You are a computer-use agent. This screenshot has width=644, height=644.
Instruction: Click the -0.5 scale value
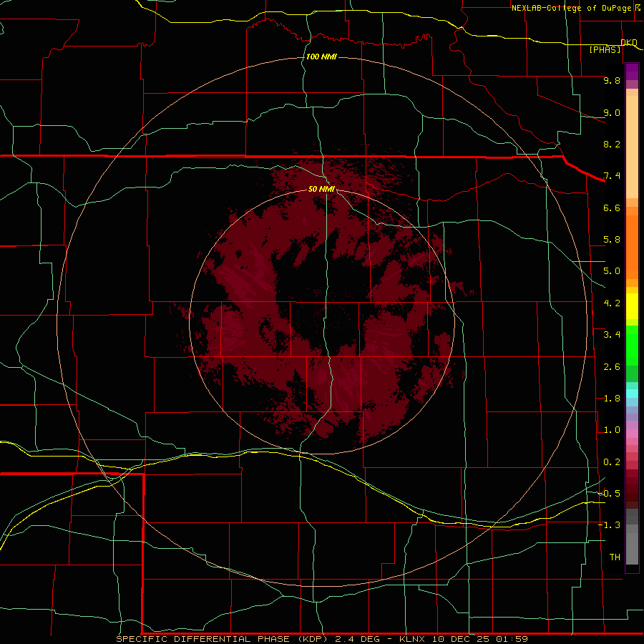[610, 493]
